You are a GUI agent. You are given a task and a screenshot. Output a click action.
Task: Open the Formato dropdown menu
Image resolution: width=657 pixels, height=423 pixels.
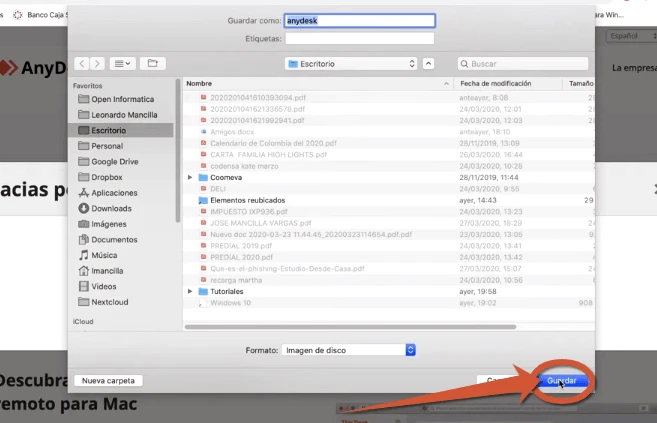[x=349, y=350]
